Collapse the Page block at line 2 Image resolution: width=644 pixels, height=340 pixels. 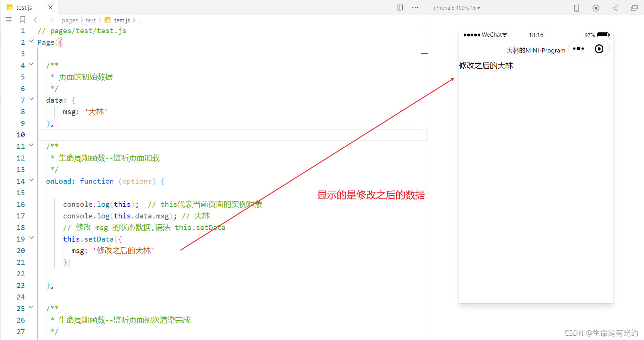pos(31,41)
